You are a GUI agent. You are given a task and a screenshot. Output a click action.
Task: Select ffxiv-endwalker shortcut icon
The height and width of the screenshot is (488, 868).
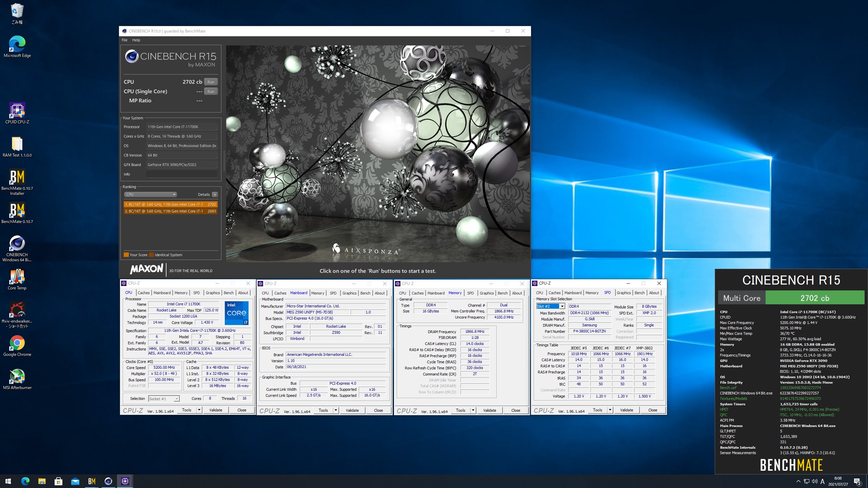pyautogui.click(x=17, y=315)
